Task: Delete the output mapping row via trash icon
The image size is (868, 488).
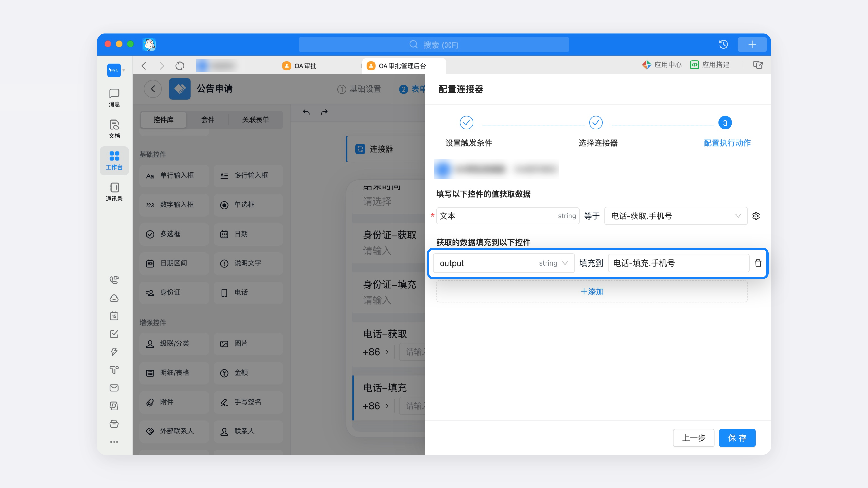Action: click(758, 263)
